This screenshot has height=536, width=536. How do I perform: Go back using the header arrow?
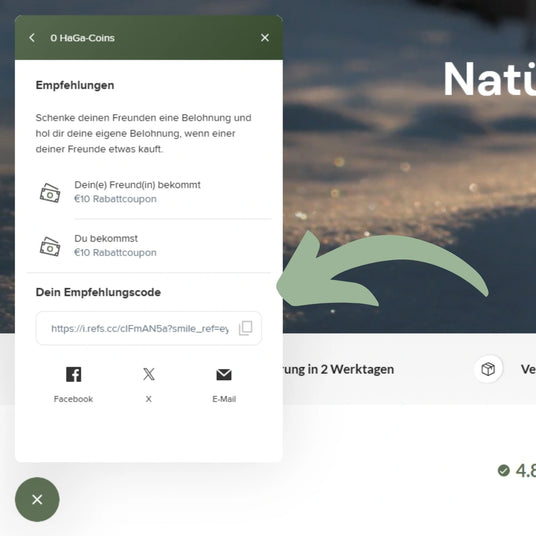pyautogui.click(x=32, y=38)
